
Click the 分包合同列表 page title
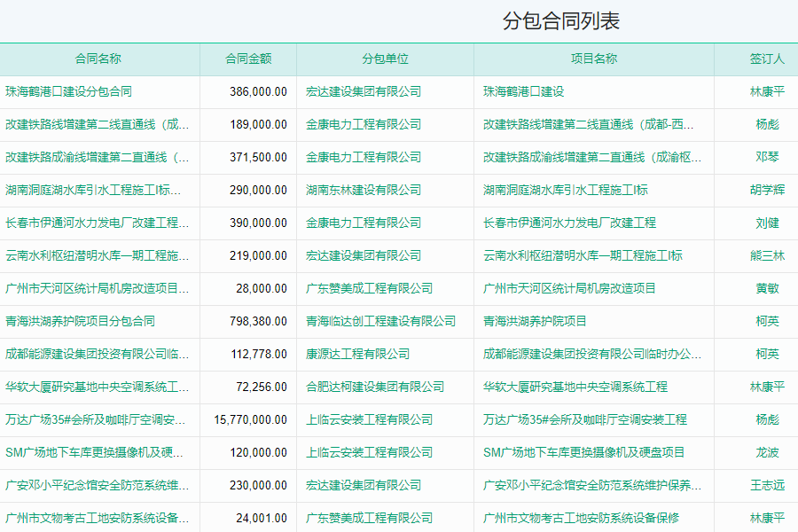tap(561, 21)
